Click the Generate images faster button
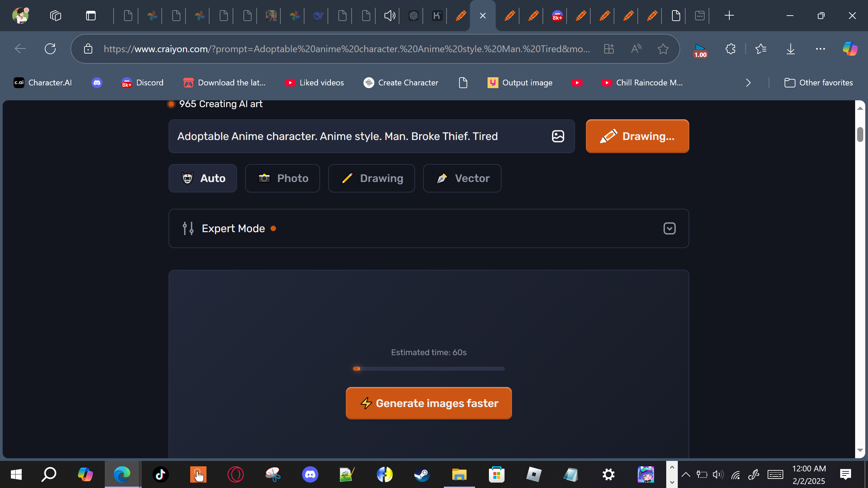 429,403
